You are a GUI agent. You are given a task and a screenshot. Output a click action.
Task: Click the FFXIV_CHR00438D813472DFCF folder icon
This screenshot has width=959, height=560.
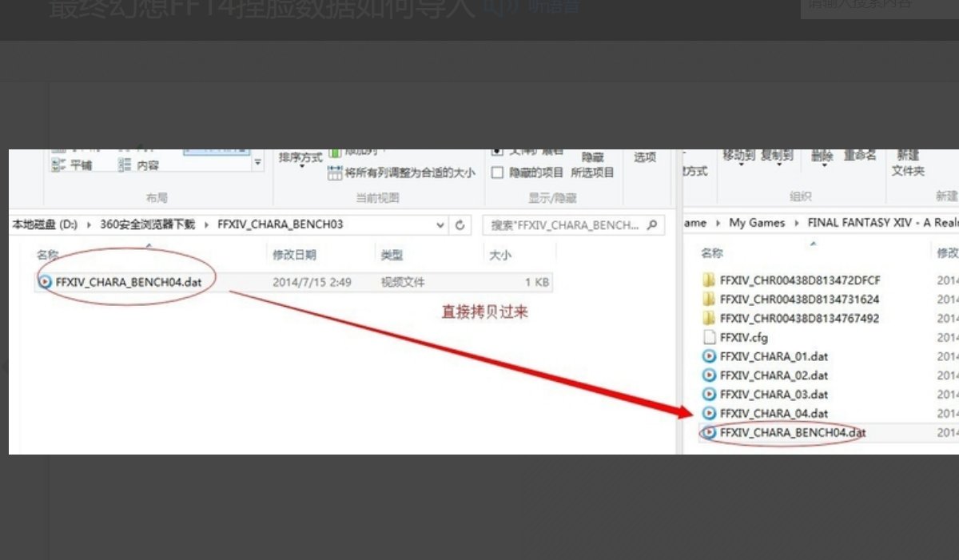[x=708, y=280]
